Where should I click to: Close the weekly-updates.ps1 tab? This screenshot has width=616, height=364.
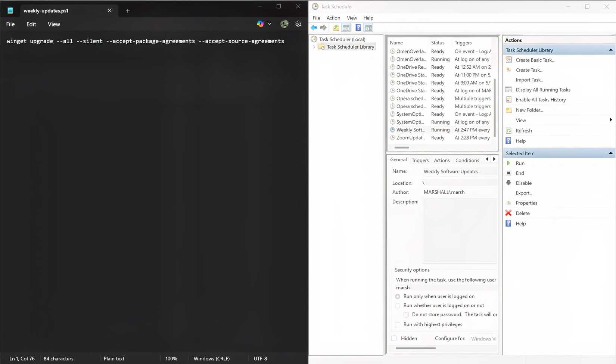point(110,10)
